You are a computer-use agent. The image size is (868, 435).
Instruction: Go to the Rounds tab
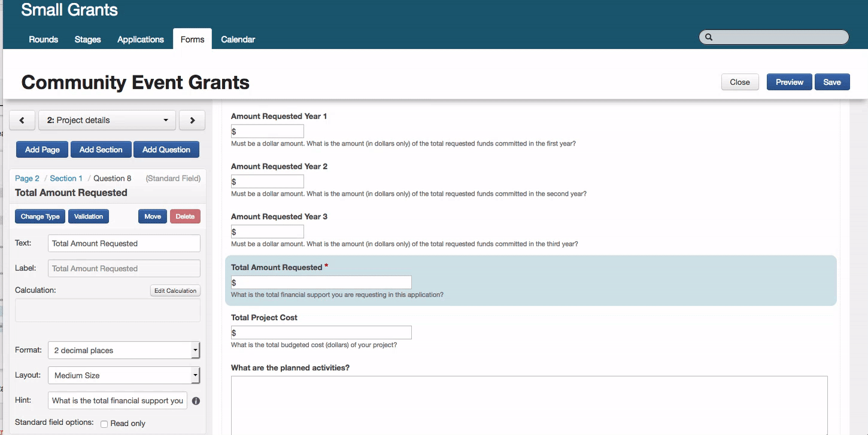[x=44, y=39]
